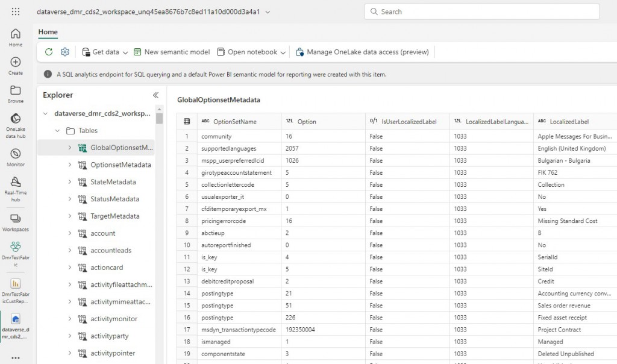This screenshot has width=617, height=364.
Task: Select the activityfileattachm... table
Action: (x=121, y=284)
